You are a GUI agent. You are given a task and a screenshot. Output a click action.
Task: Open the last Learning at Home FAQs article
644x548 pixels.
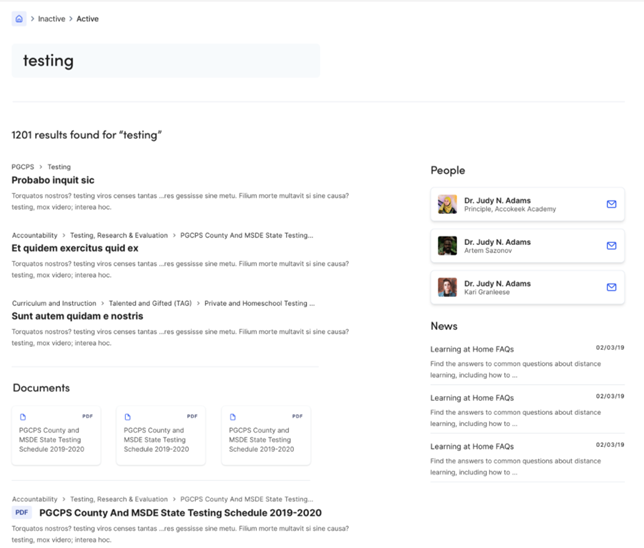click(x=472, y=446)
